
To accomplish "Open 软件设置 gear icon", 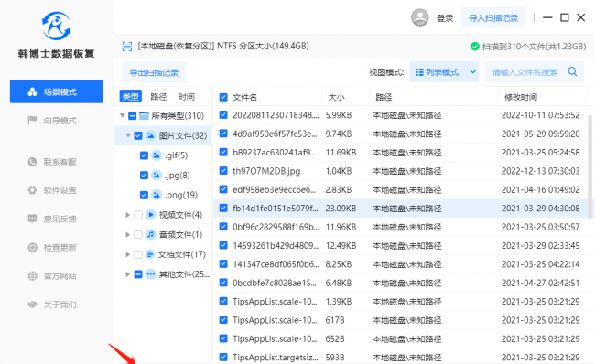I will pyautogui.click(x=32, y=190).
